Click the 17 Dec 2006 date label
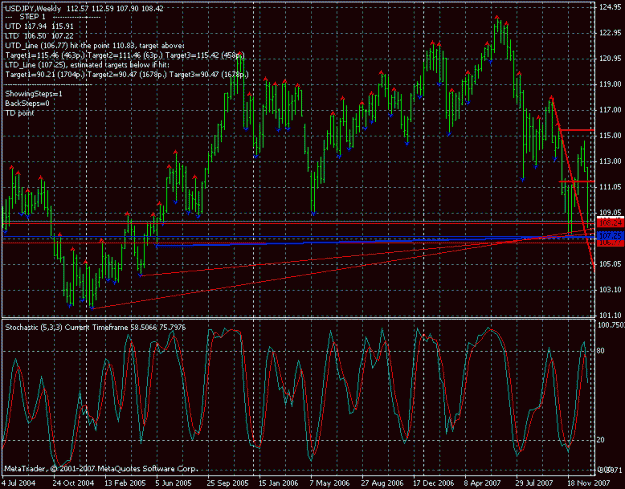This screenshot has height=489, width=625. (433, 483)
